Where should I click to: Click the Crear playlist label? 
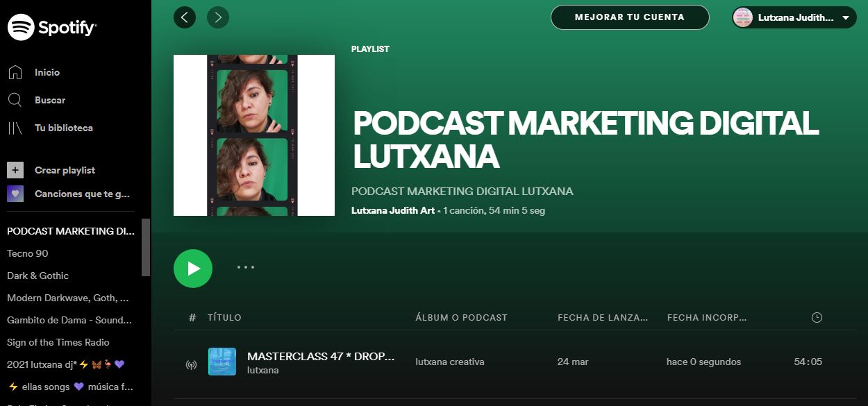tap(65, 170)
